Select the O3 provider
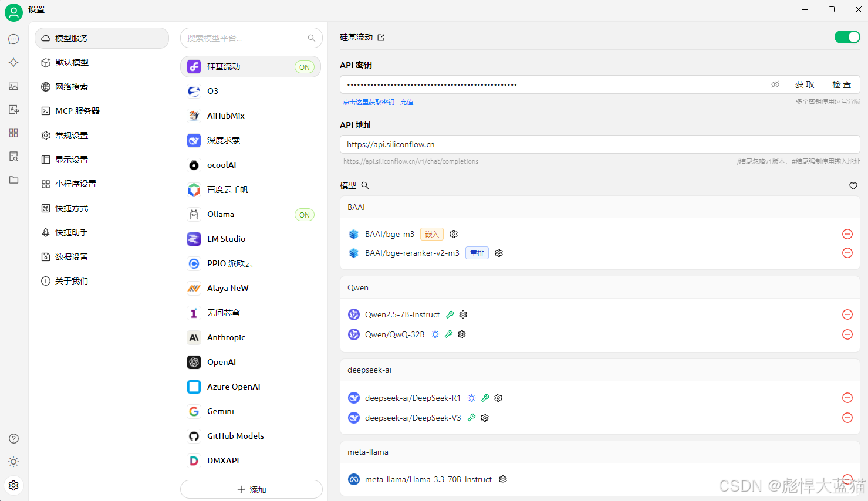Image resolution: width=868 pixels, height=501 pixels. [x=251, y=91]
